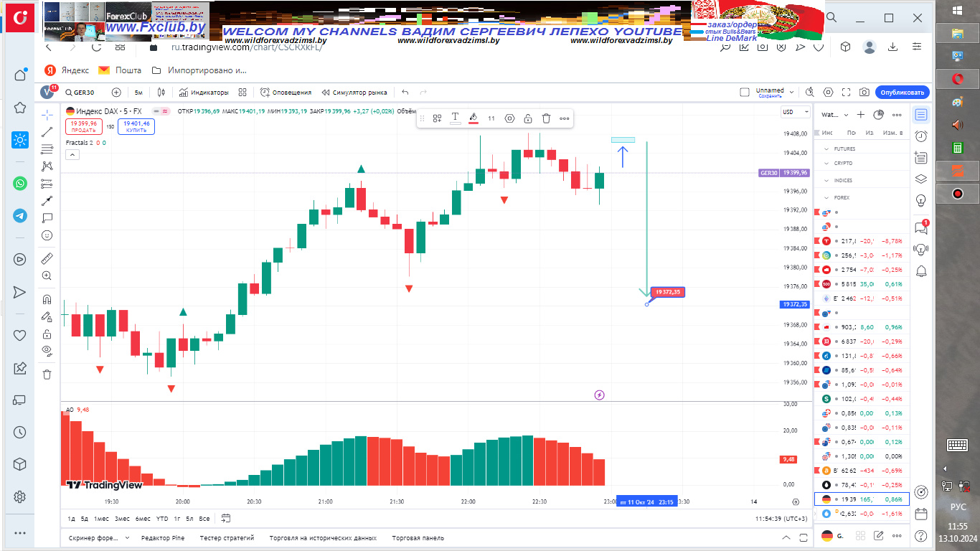Screen dimensions: 980x551
Task: Click the blue КУПИТЬ buy button
Action: coord(136,127)
